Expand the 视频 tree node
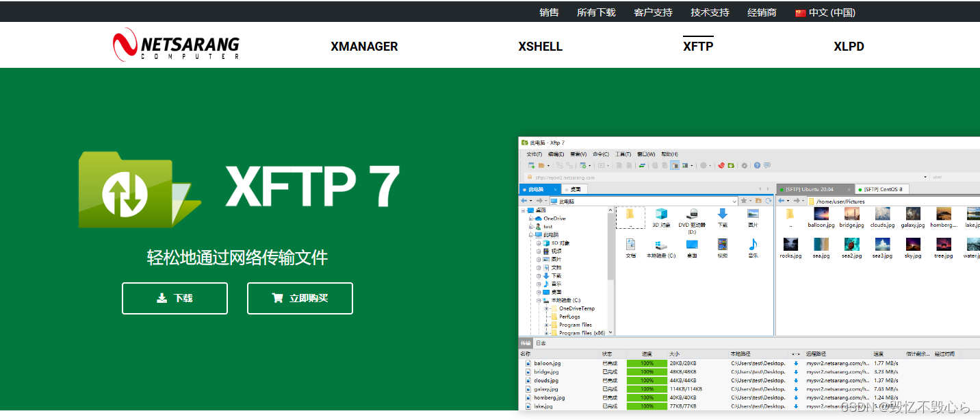 coord(539,251)
